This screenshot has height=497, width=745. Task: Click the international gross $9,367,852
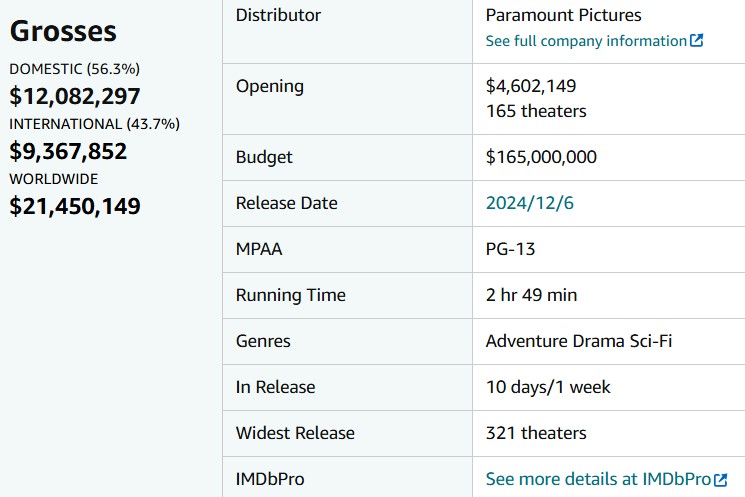coord(68,151)
